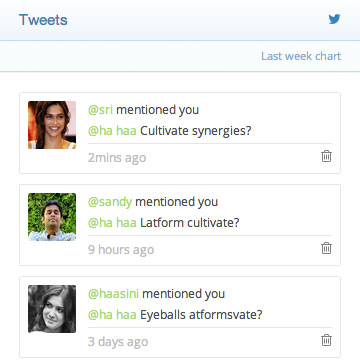Click the Eyeballs atformsvate? tweet text
The height and width of the screenshot is (360, 360).
[x=201, y=315]
